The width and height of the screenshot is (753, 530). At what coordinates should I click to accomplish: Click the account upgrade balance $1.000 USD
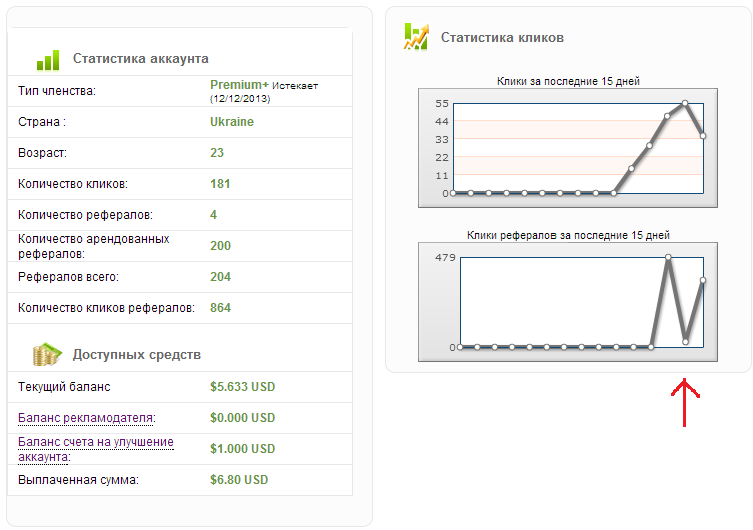click(242, 449)
